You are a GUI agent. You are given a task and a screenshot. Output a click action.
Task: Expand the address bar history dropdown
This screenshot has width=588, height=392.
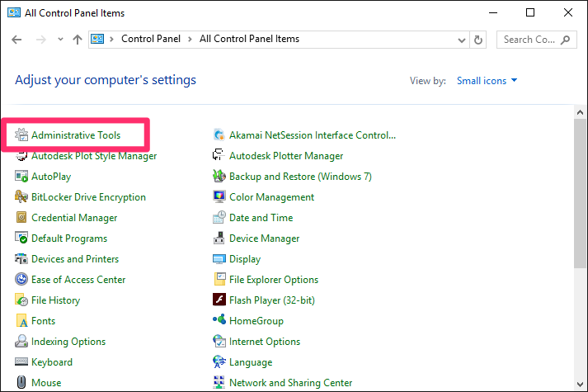462,40
